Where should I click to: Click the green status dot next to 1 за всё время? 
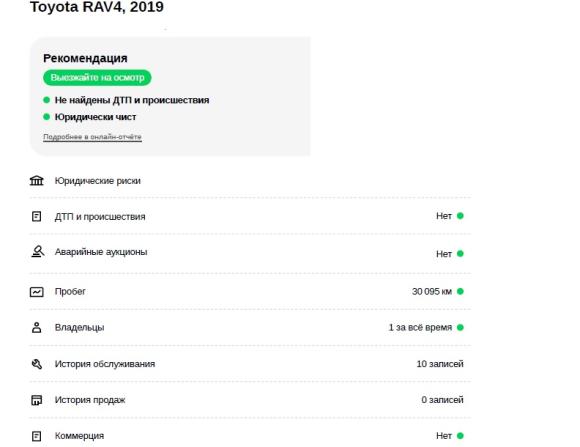click(x=460, y=327)
